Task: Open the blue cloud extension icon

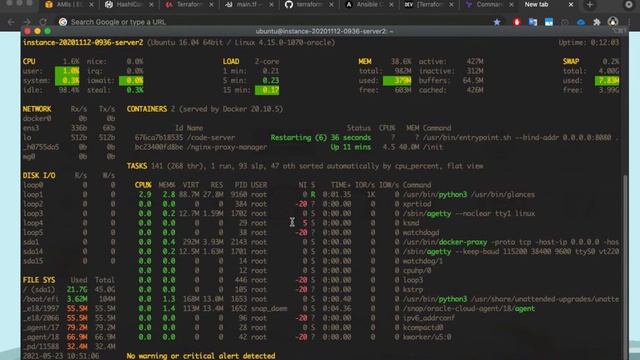Action: click(581, 22)
